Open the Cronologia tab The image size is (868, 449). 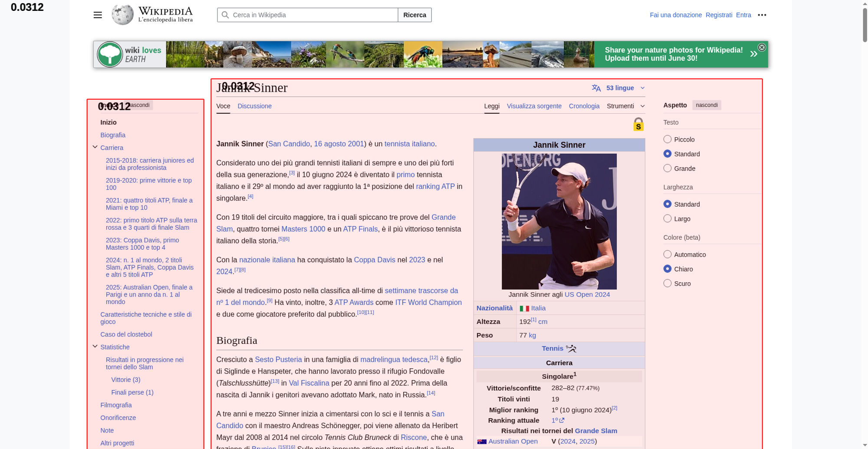pos(584,106)
